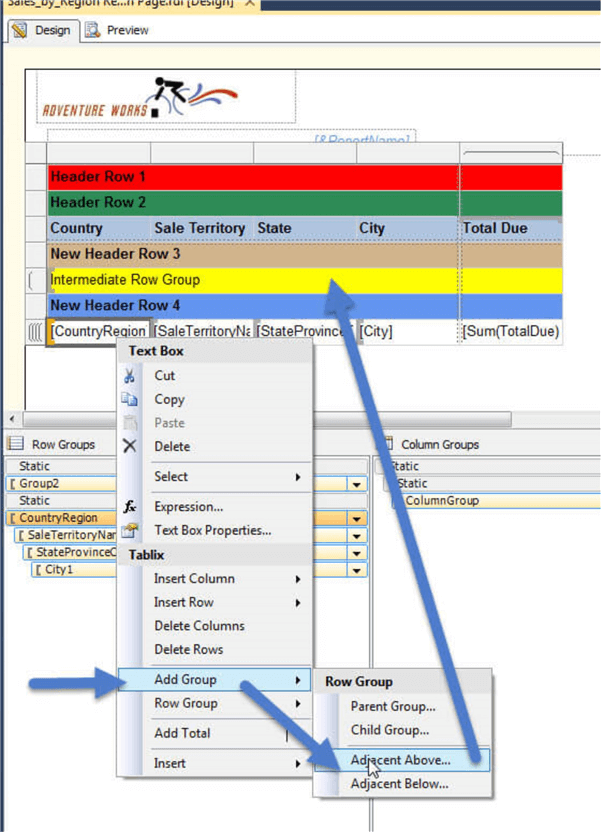Choose Delete from the context menu
This screenshot has width=601, height=832.
pos(214,446)
